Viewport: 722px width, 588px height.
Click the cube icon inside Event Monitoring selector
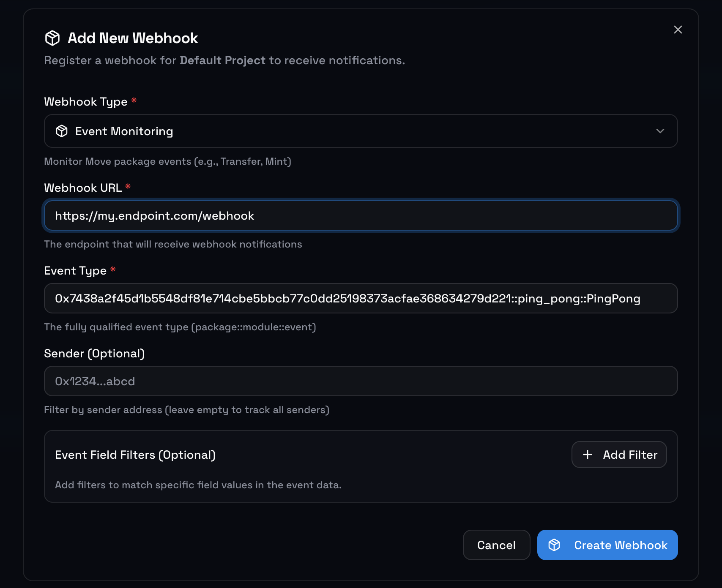[62, 131]
